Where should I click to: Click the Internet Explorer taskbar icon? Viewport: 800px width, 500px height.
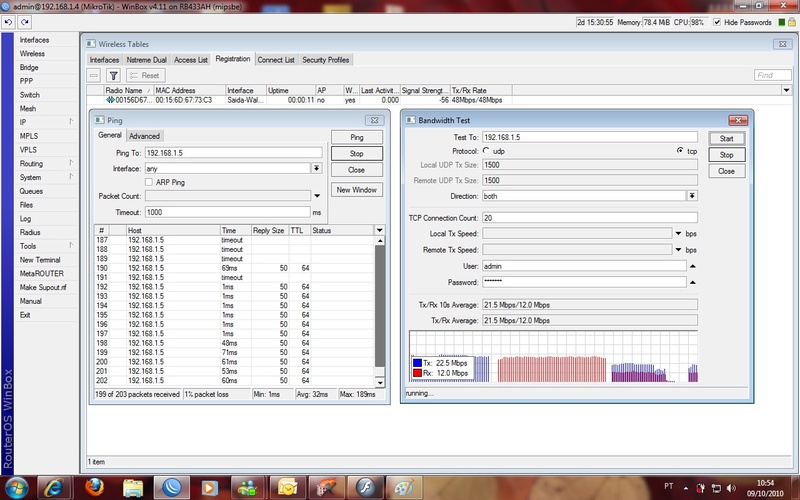tap(54, 486)
